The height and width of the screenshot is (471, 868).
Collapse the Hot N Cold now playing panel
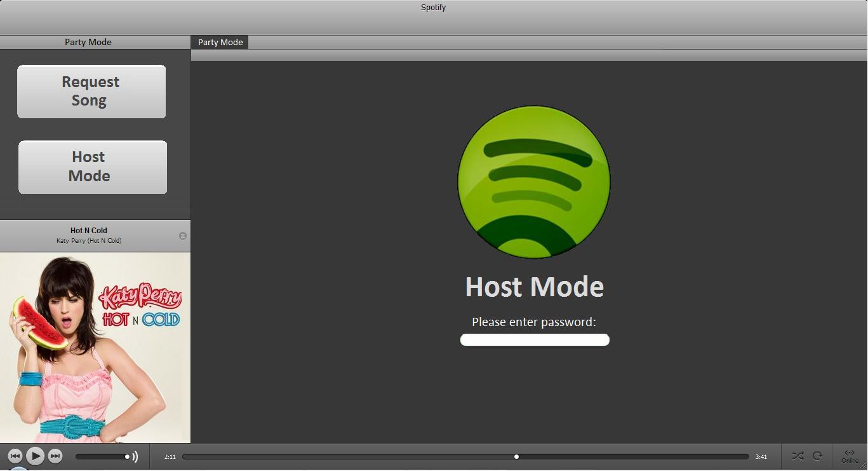click(x=183, y=235)
